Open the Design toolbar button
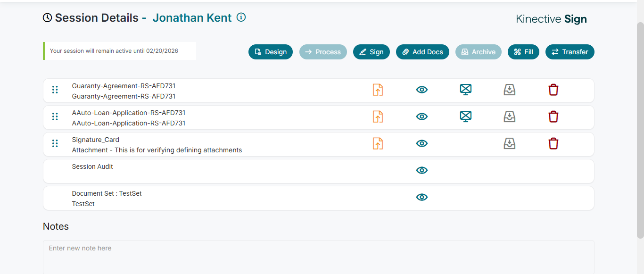The width and height of the screenshot is (644, 274). click(x=271, y=52)
